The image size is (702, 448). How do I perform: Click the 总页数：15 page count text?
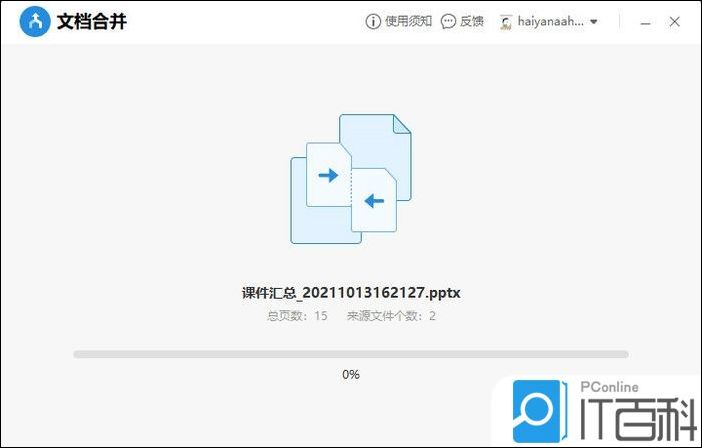click(x=297, y=316)
